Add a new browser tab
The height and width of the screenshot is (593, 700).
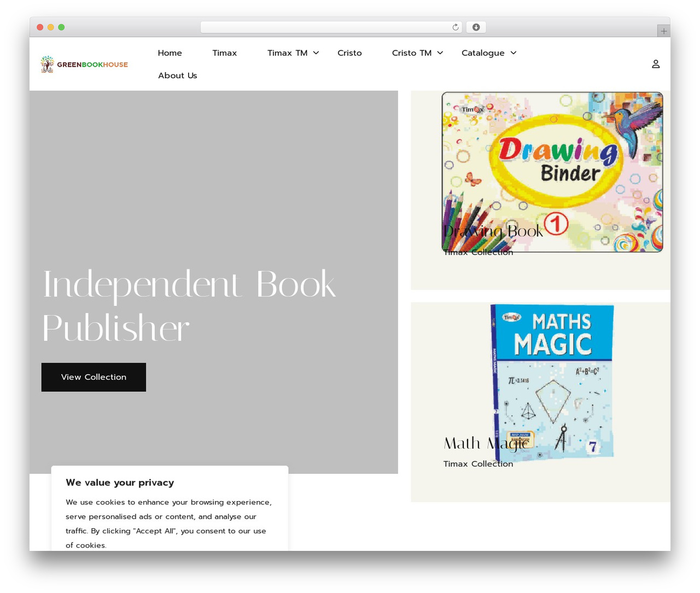(x=663, y=31)
